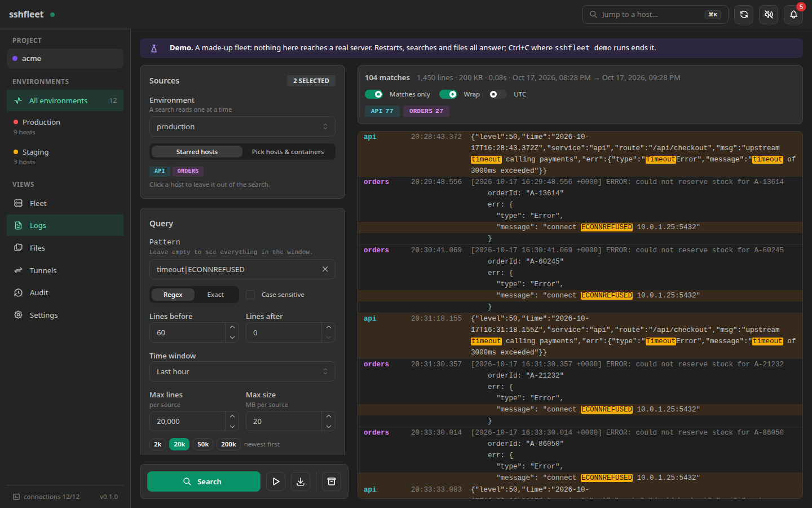The width and height of the screenshot is (812, 508).
Task: Exclude the ORDERS host chip in Sources
Action: click(188, 171)
